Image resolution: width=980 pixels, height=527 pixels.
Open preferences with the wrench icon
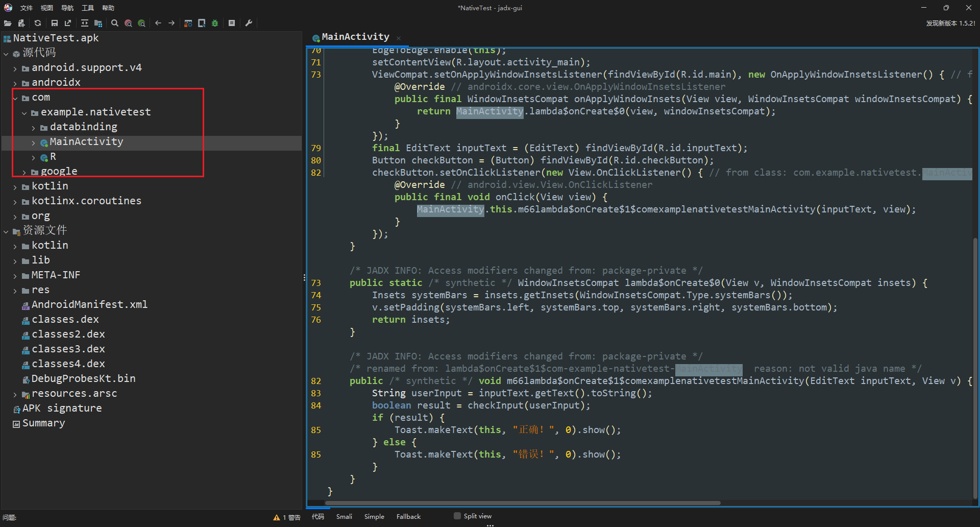tap(249, 23)
